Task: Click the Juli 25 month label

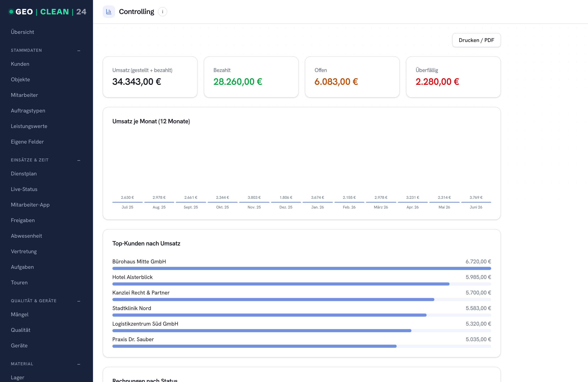Action: (128, 207)
